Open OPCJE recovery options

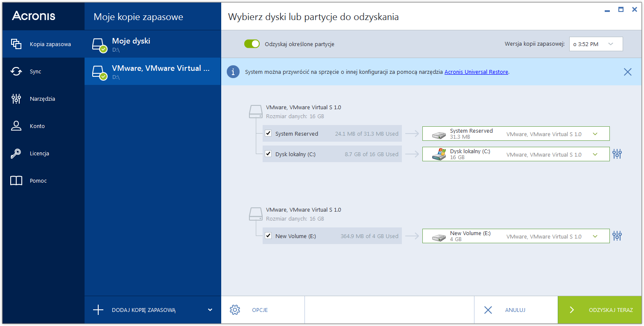pyautogui.click(x=263, y=310)
